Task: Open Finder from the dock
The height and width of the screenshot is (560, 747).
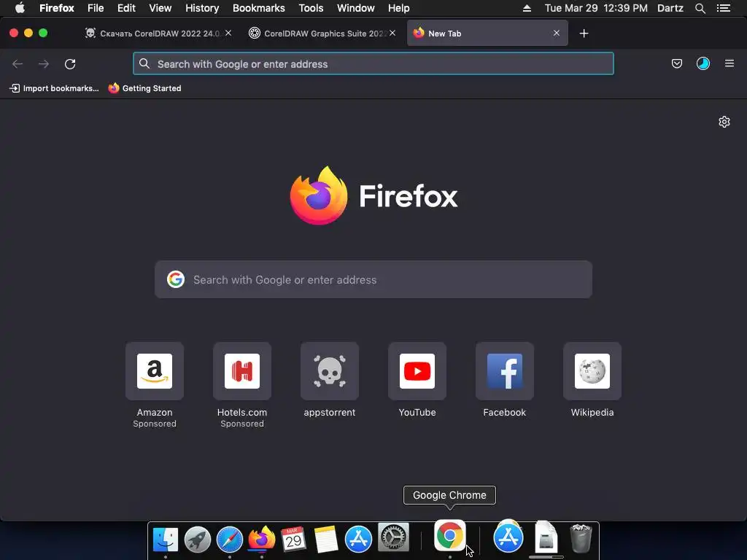Action: tap(166, 539)
